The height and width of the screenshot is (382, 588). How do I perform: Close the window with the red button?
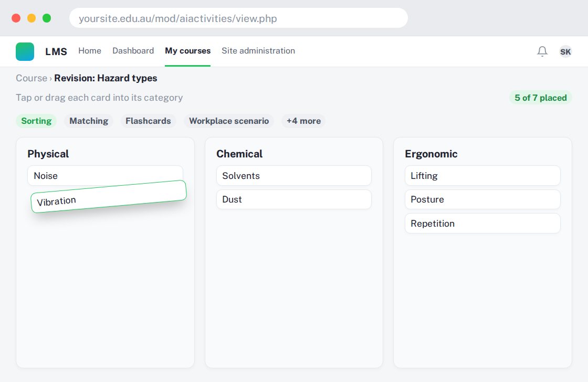tap(16, 18)
